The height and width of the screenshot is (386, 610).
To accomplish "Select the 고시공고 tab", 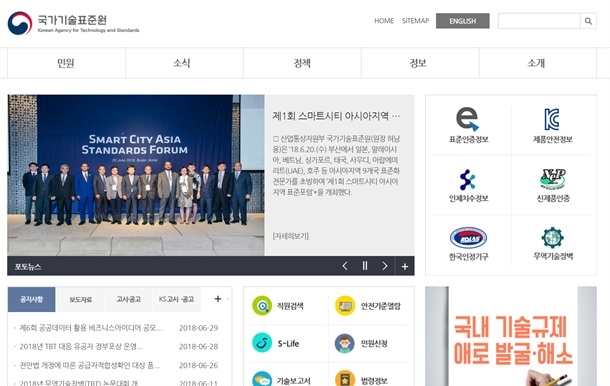I will pos(128,299).
